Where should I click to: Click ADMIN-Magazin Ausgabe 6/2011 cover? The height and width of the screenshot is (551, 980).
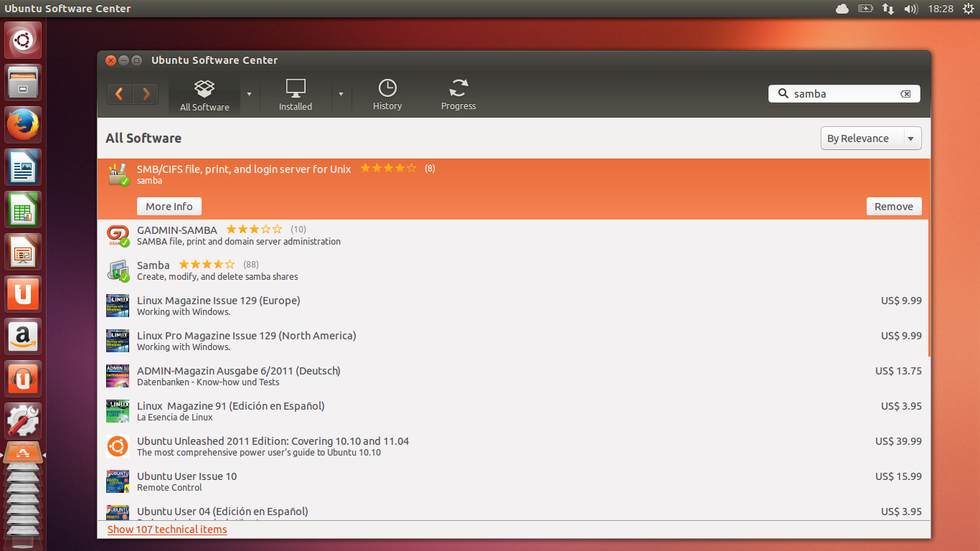pyautogui.click(x=118, y=376)
